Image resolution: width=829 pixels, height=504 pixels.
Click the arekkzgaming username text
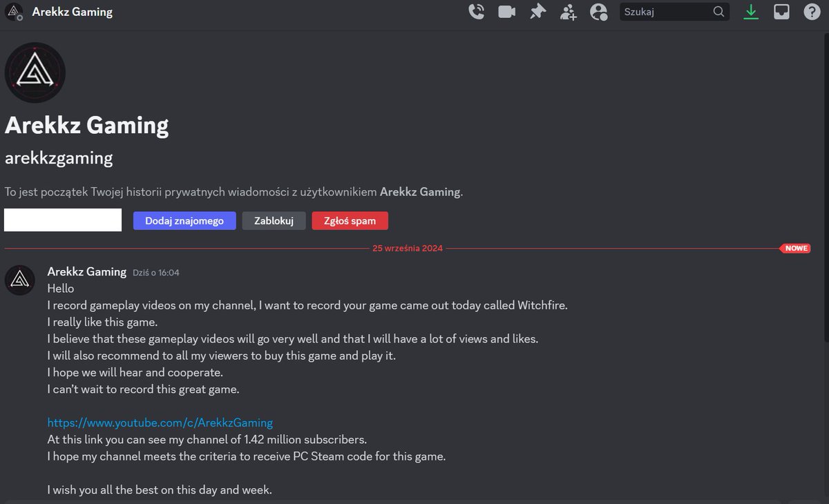(59, 158)
